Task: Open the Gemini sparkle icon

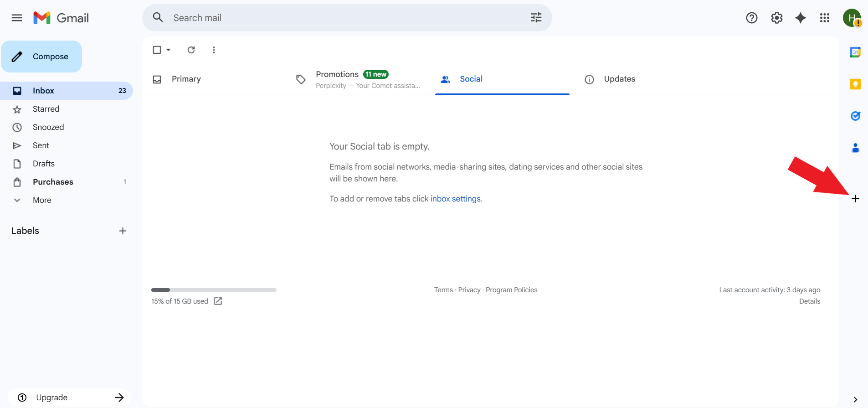Action: point(801,18)
